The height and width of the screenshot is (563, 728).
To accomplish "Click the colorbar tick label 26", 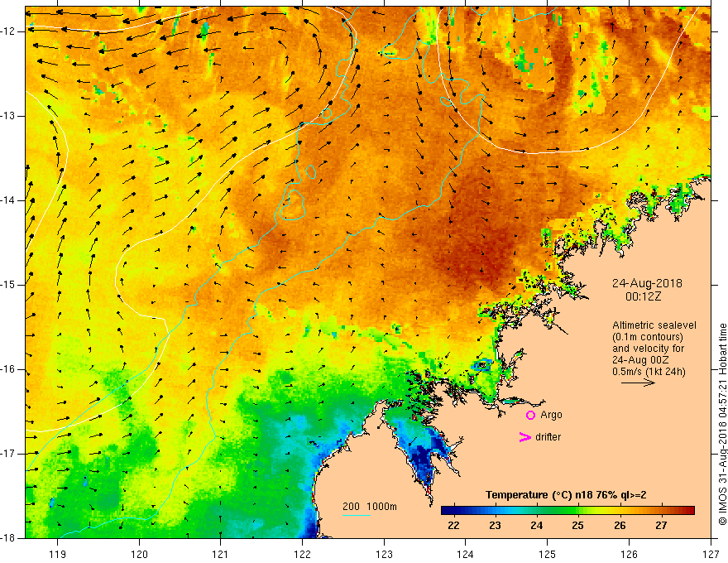I will (x=620, y=526).
